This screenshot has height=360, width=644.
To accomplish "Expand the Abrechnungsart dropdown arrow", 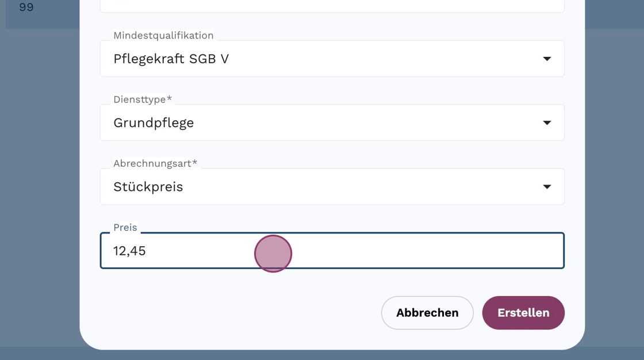I will (547, 187).
